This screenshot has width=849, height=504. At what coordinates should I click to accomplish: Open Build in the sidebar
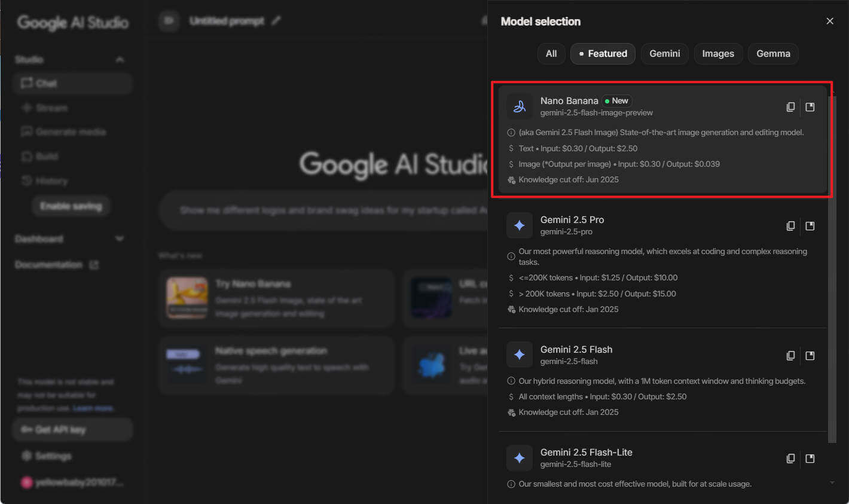pyautogui.click(x=72, y=156)
